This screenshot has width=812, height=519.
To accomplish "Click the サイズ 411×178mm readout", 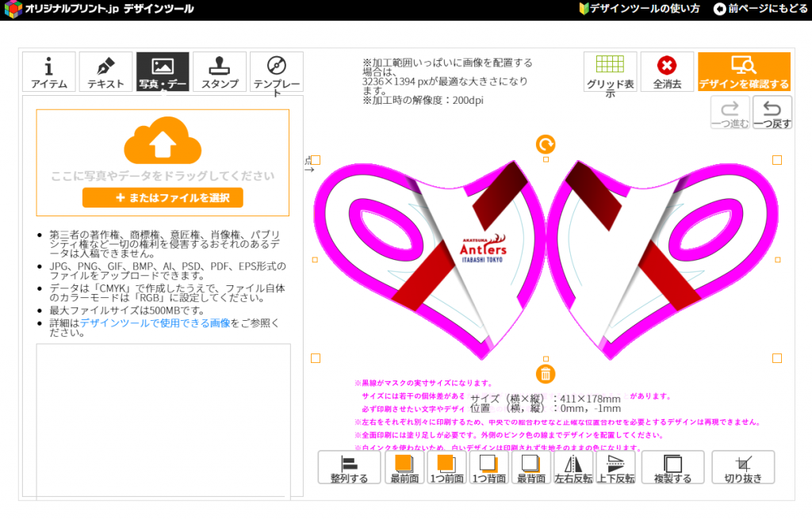I will pos(546,399).
